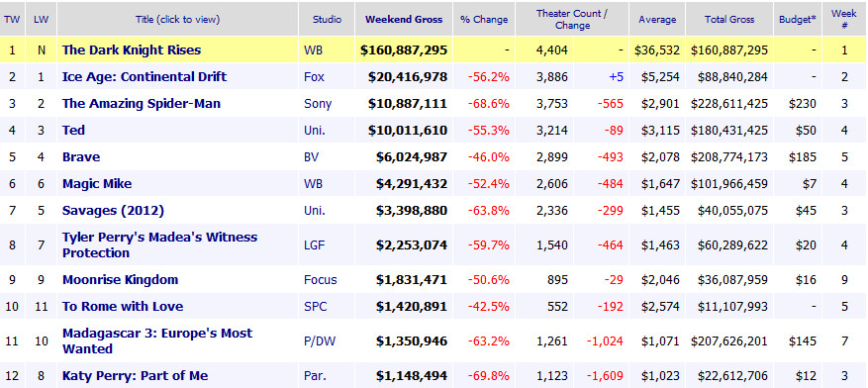This screenshot has width=868, height=388.
Task: Open the Ted movie page
Action: point(73,130)
